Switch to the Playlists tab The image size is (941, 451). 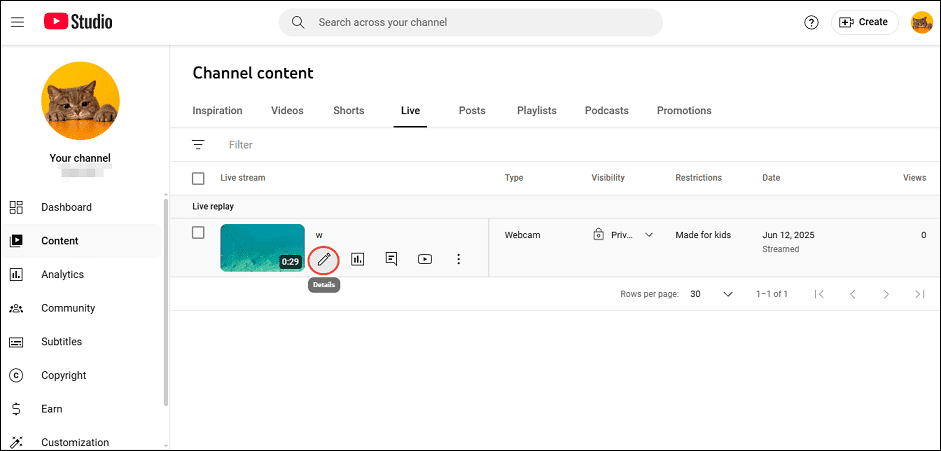[536, 111]
